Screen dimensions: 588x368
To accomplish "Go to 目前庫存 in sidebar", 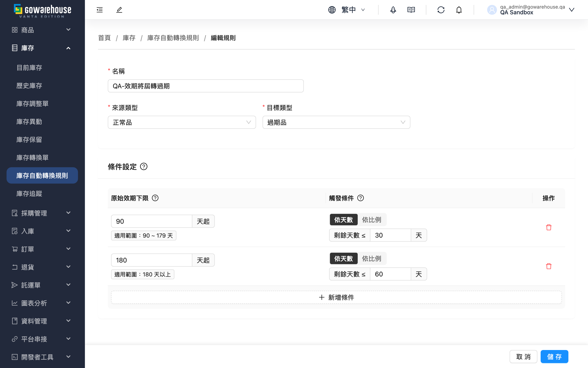I will click(29, 67).
